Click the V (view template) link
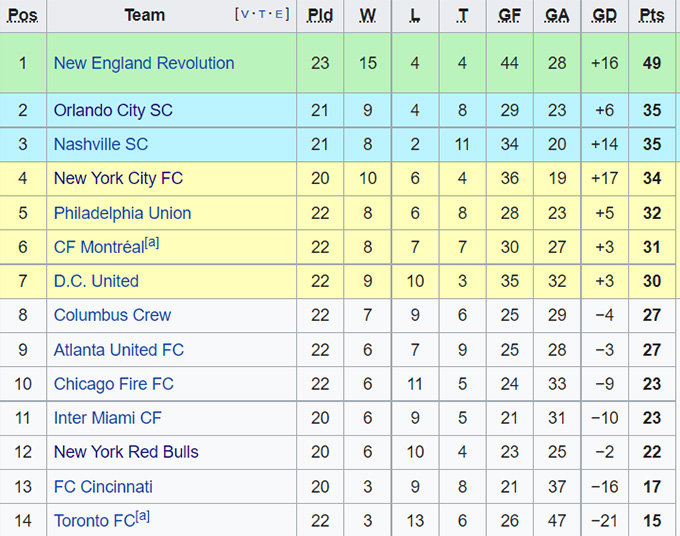This screenshot has width=680, height=536. point(244,15)
